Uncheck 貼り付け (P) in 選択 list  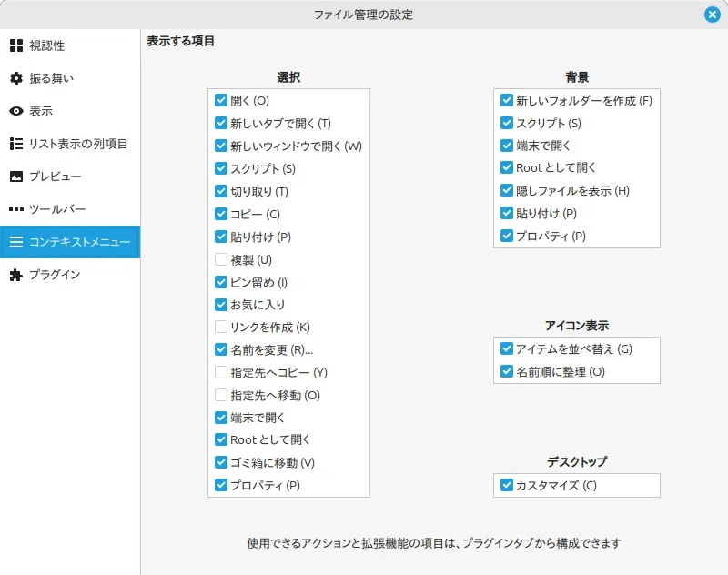tap(221, 237)
